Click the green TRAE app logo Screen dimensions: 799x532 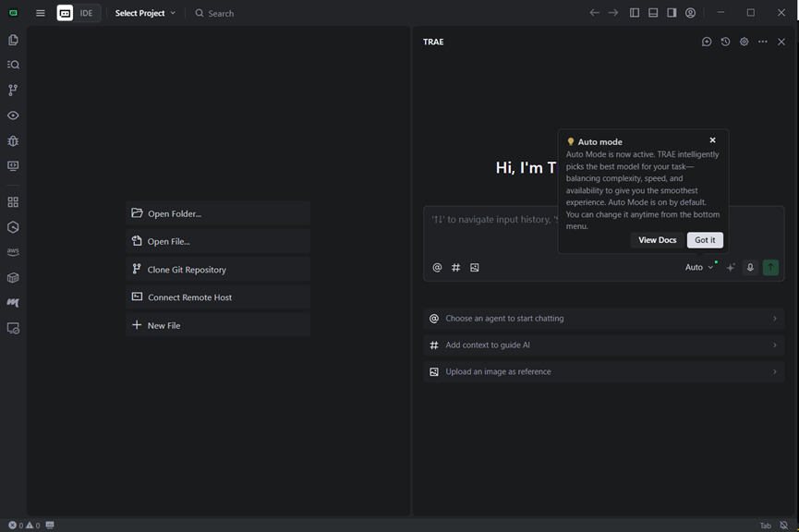click(x=14, y=13)
